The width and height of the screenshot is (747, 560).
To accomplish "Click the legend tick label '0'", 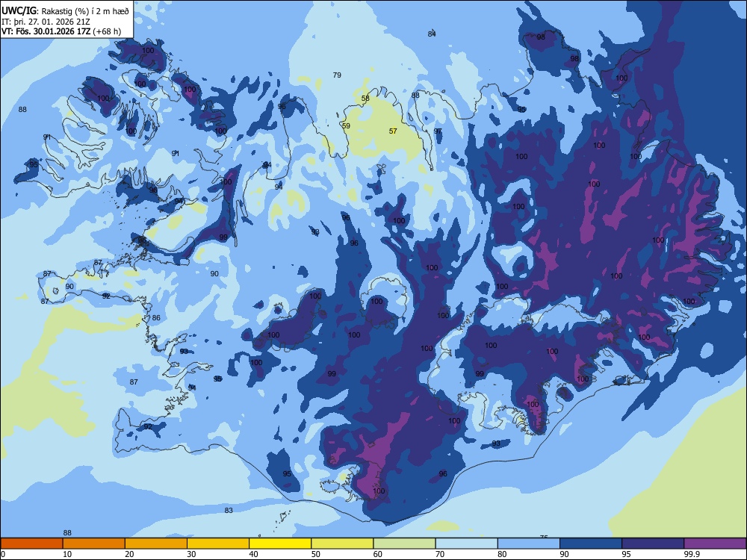I will pos(3,554).
